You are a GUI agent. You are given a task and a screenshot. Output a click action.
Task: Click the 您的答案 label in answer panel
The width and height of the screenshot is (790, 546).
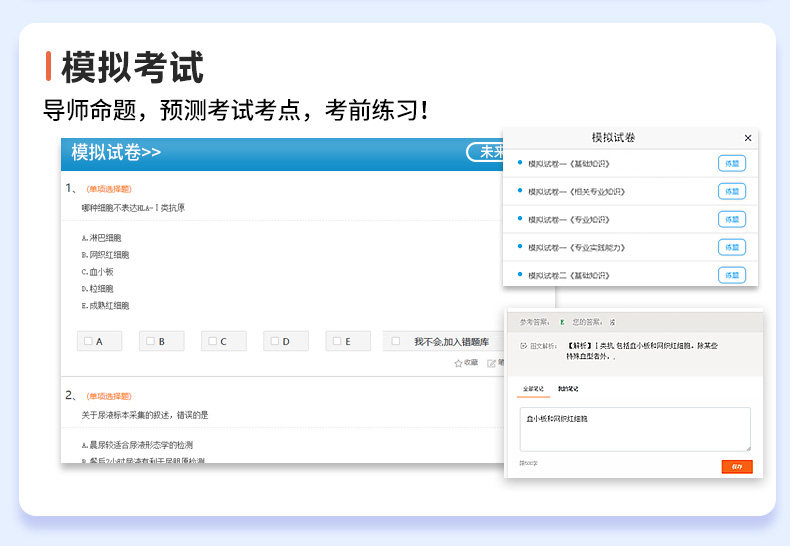pos(587,322)
